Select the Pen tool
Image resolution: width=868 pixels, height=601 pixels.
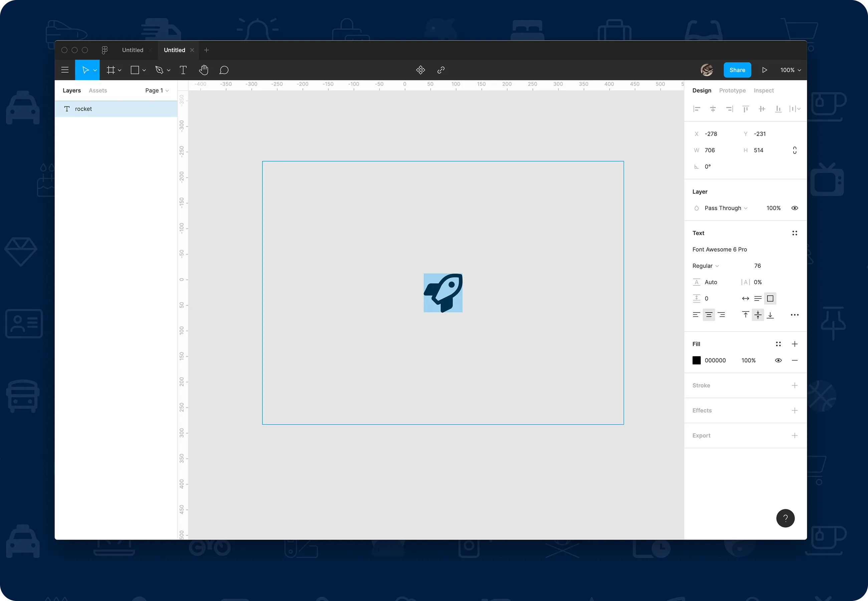click(x=160, y=70)
